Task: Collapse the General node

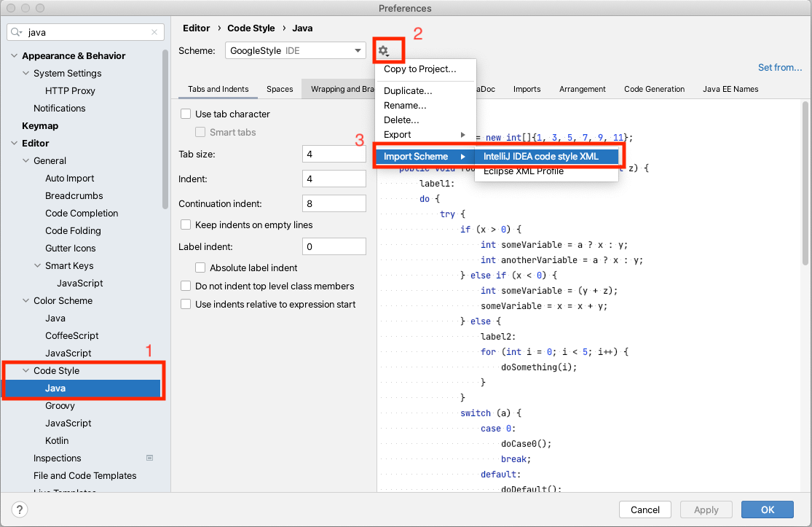Action: (x=26, y=160)
